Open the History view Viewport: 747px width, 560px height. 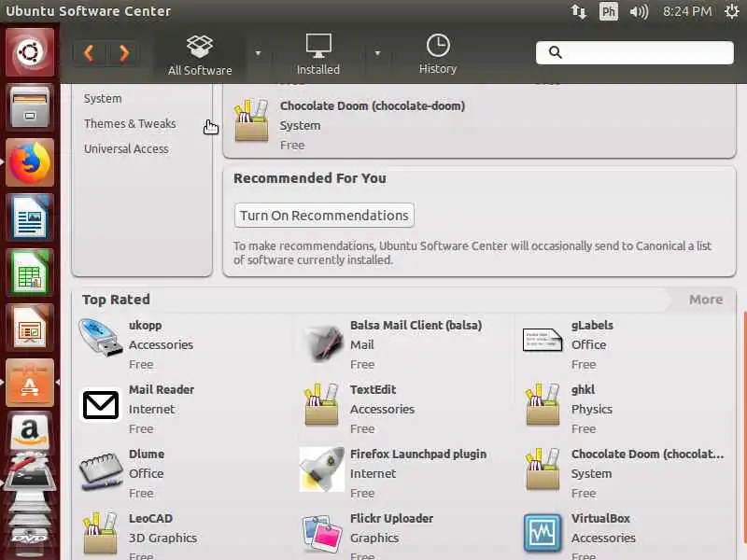tap(438, 55)
